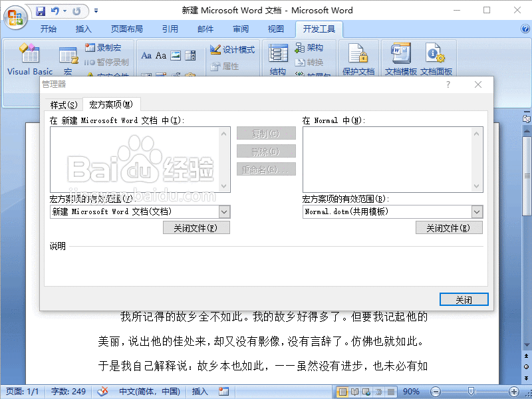Viewport: 532px width, 399px height.
Task: Select the 开发工具 ribbon tab
Action: pyautogui.click(x=319, y=29)
